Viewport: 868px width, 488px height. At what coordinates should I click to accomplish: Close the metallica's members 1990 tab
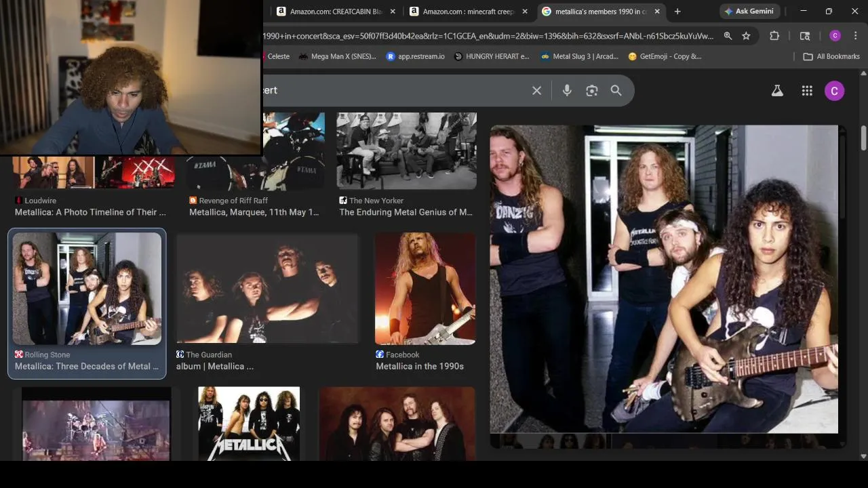pyautogui.click(x=656, y=12)
